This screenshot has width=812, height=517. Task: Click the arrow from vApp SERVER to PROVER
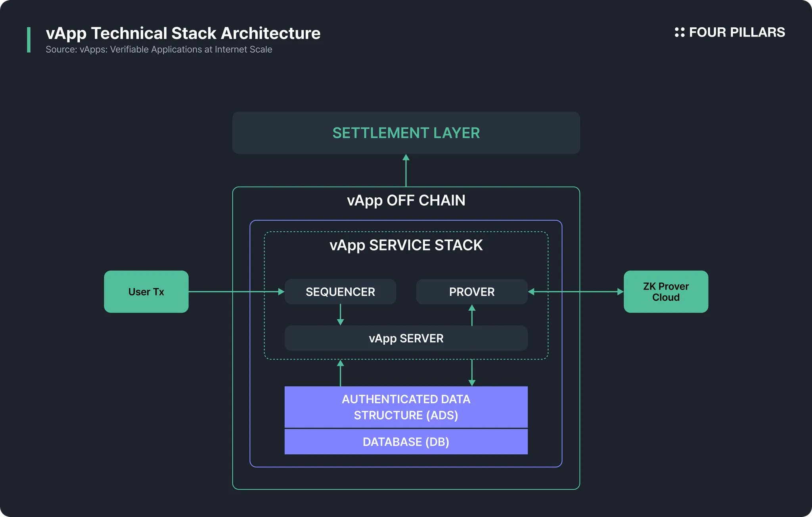(472, 315)
